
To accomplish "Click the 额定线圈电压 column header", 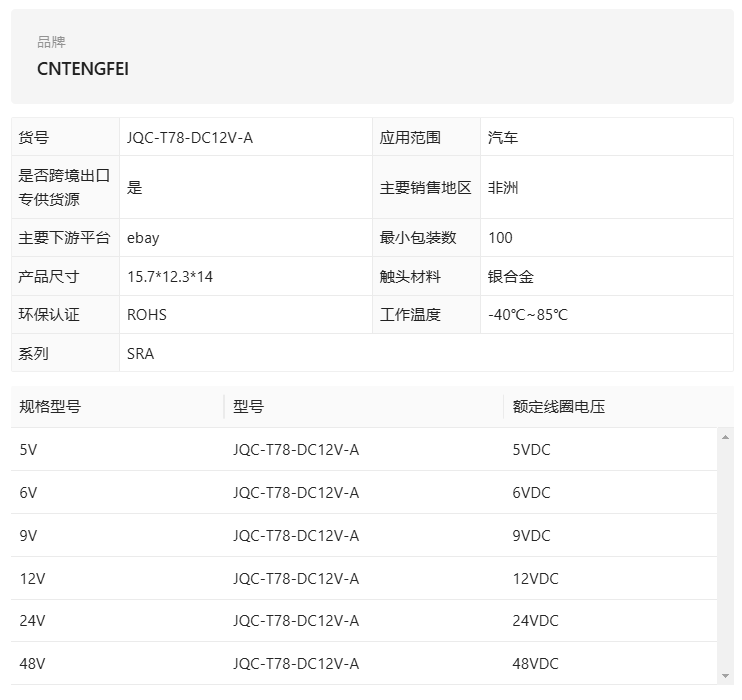I will pyautogui.click(x=559, y=407).
